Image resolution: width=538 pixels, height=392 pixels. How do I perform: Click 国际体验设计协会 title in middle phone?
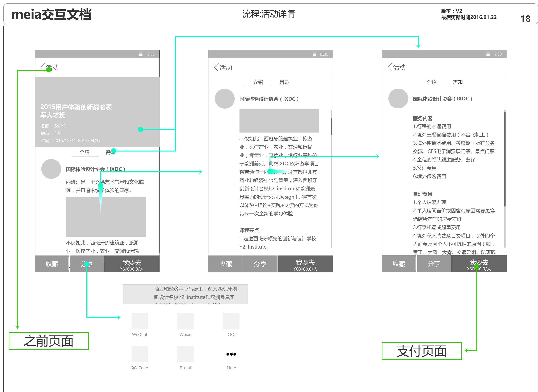pyautogui.click(x=269, y=99)
